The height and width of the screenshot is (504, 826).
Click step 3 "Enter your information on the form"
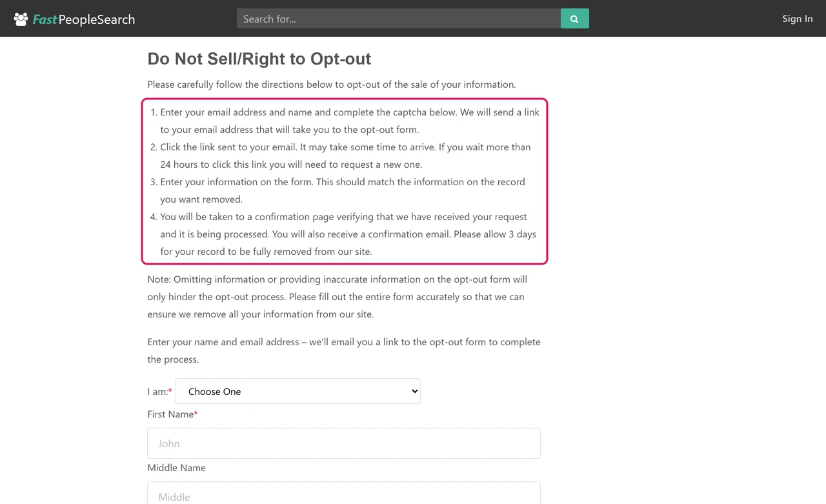[343, 190]
